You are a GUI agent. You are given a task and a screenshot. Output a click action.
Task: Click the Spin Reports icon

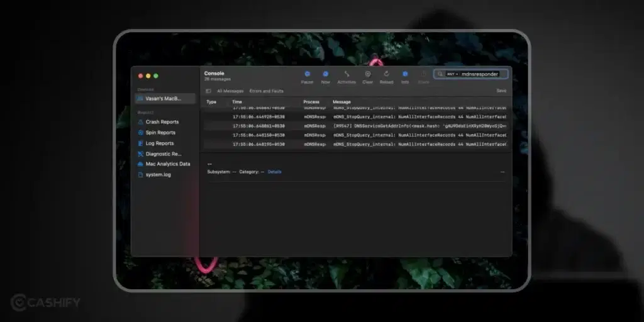click(x=140, y=133)
